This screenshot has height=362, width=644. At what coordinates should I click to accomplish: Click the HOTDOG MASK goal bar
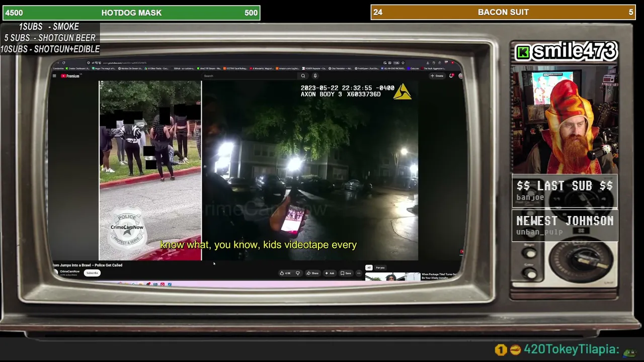(x=131, y=13)
